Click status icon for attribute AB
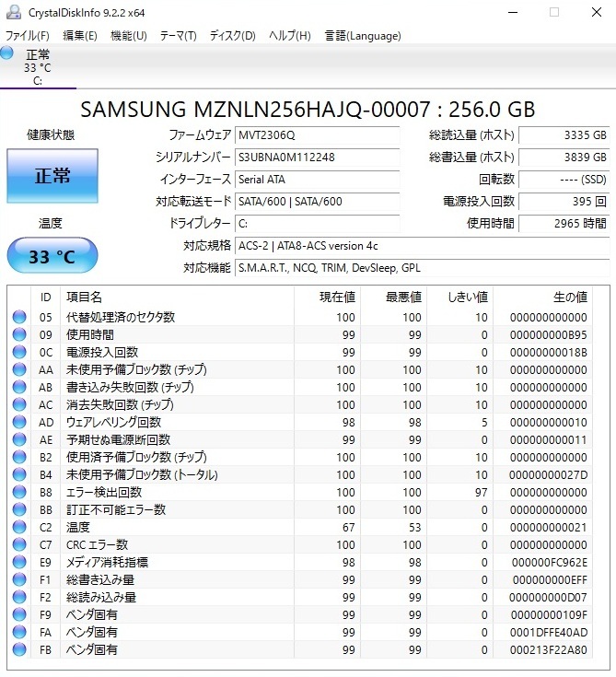Screen dimensions: 616x677 click(19, 387)
